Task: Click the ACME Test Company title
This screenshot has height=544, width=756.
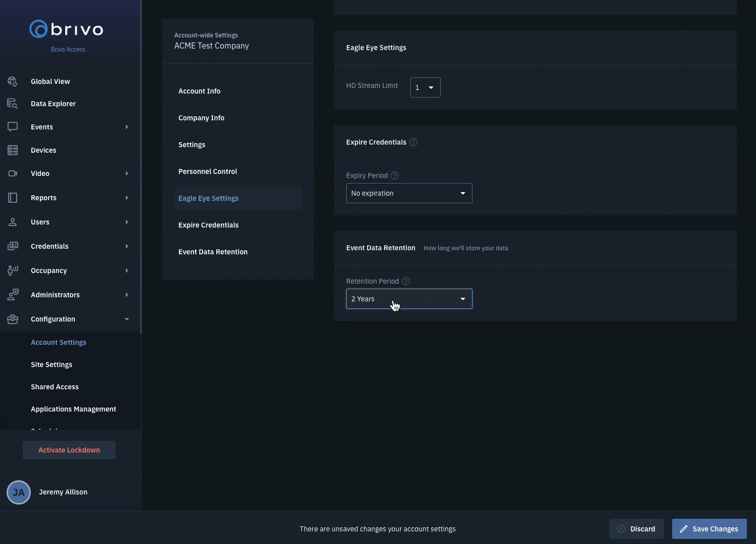Action: [212, 46]
